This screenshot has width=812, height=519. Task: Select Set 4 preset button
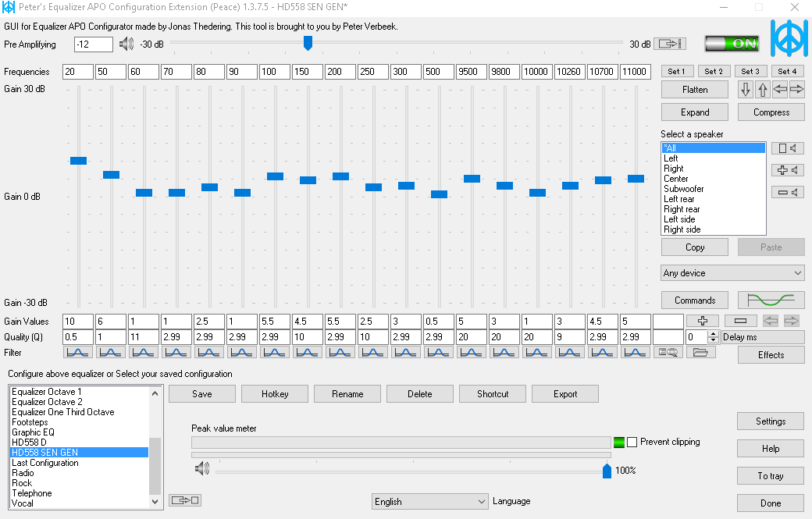(x=787, y=71)
